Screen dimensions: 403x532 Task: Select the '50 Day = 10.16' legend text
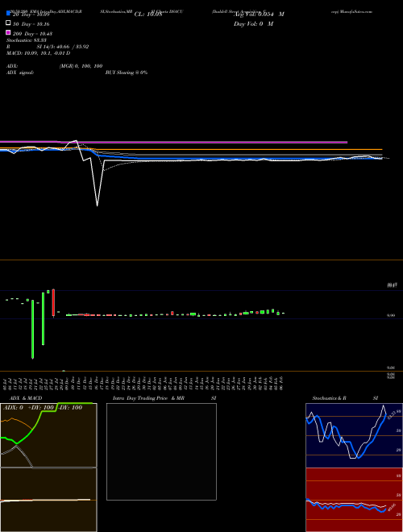coord(31,24)
